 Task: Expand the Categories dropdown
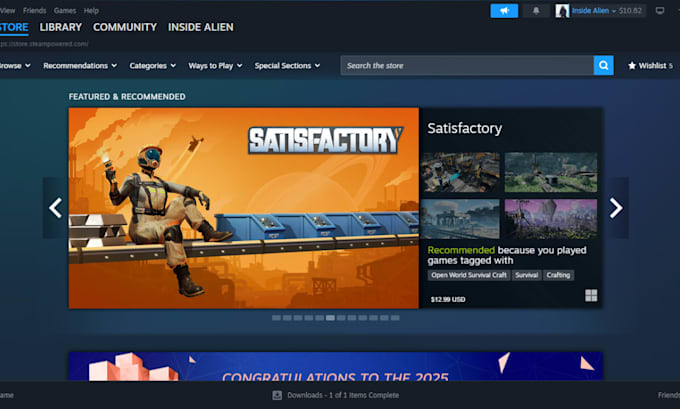(153, 66)
